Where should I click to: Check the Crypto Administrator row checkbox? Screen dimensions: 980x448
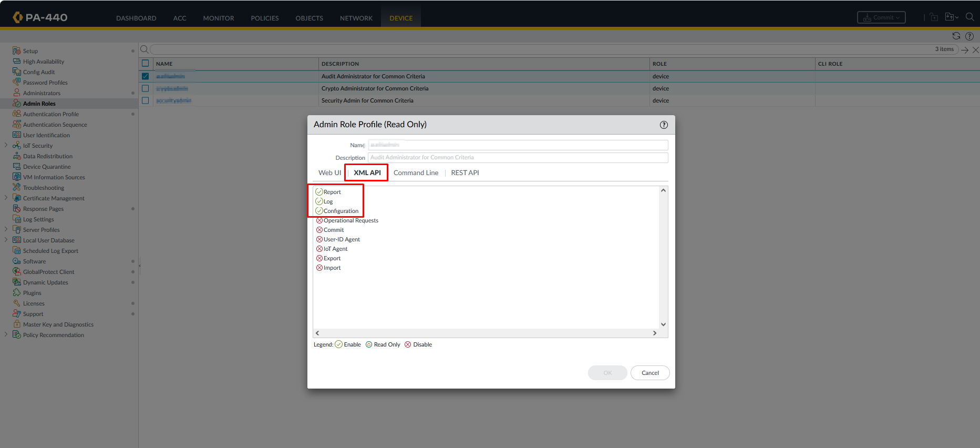pyautogui.click(x=146, y=88)
